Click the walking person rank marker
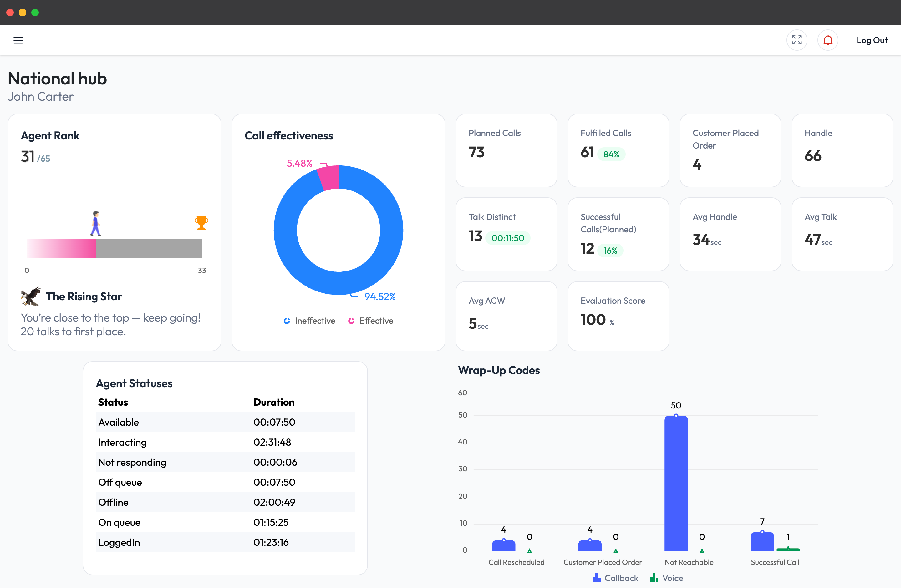 [x=96, y=224]
